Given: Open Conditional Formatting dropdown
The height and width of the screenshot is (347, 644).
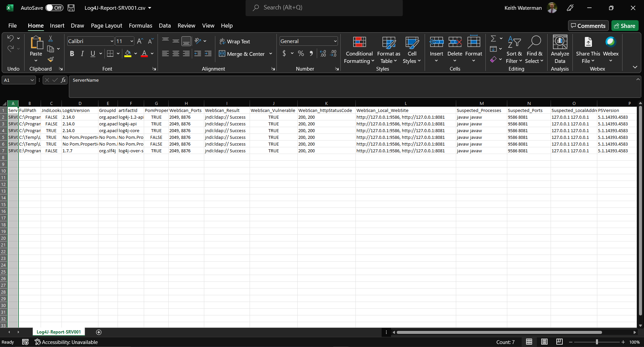Looking at the screenshot, I should [359, 50].
